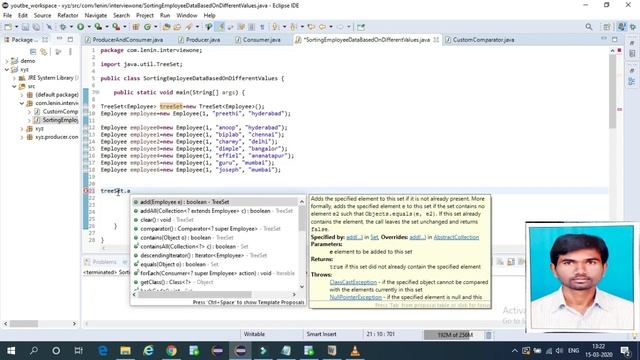The image size is (640, 360).
Task: Open AbstractCollection link in Javadoc popup
Action: click(x=456, y=237)
